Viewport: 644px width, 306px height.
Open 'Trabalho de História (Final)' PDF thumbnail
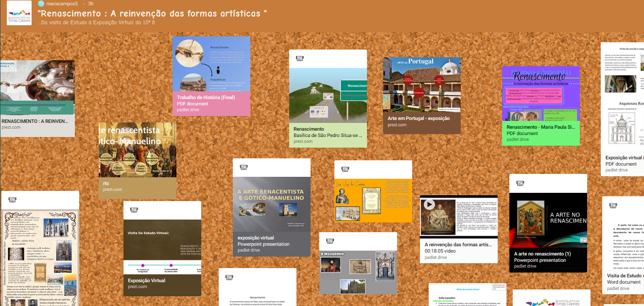[211, 64]
